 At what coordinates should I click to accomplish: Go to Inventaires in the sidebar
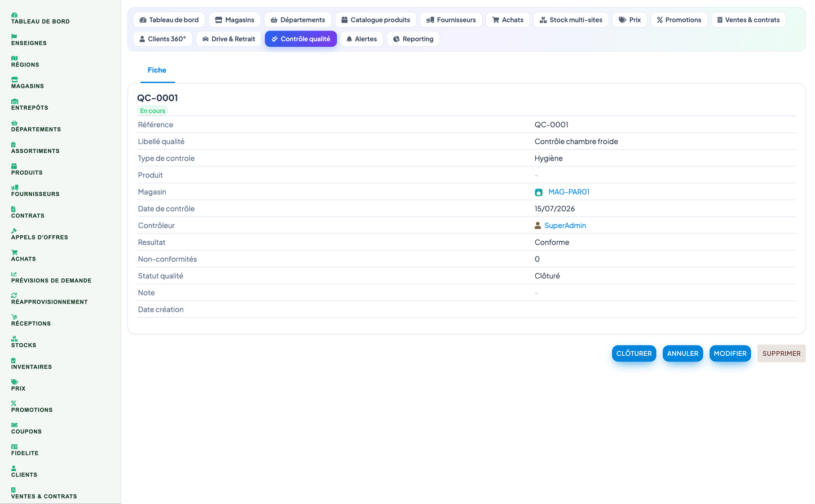tap(32, 367)
